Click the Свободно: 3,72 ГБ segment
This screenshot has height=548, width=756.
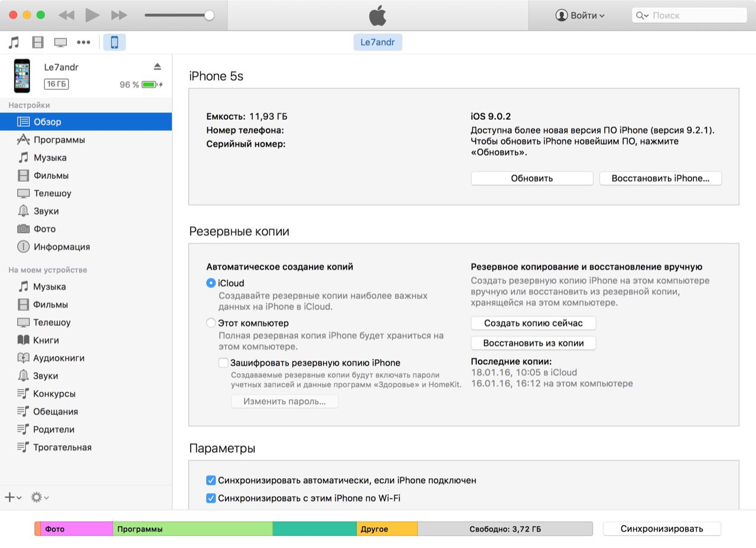(505, 529)
